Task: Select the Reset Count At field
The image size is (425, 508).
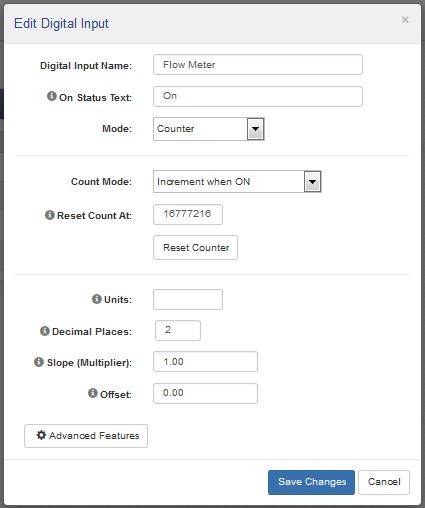Action: (x=188, y=214)
